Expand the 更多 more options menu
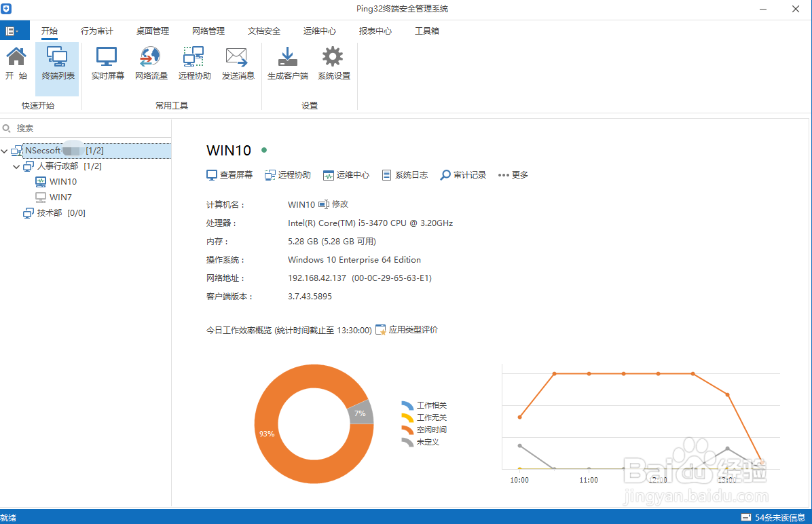812x524 pixels. (x=513, y=175)
